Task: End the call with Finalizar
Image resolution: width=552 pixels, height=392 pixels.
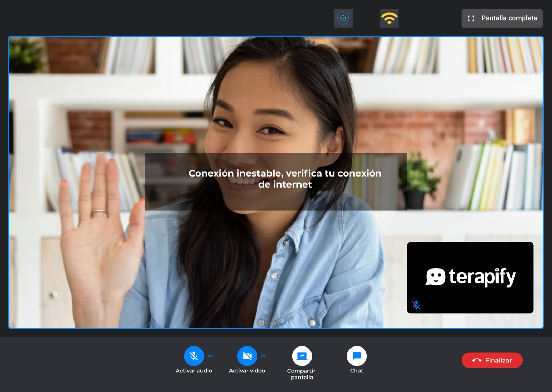Action: click(492, 360)
